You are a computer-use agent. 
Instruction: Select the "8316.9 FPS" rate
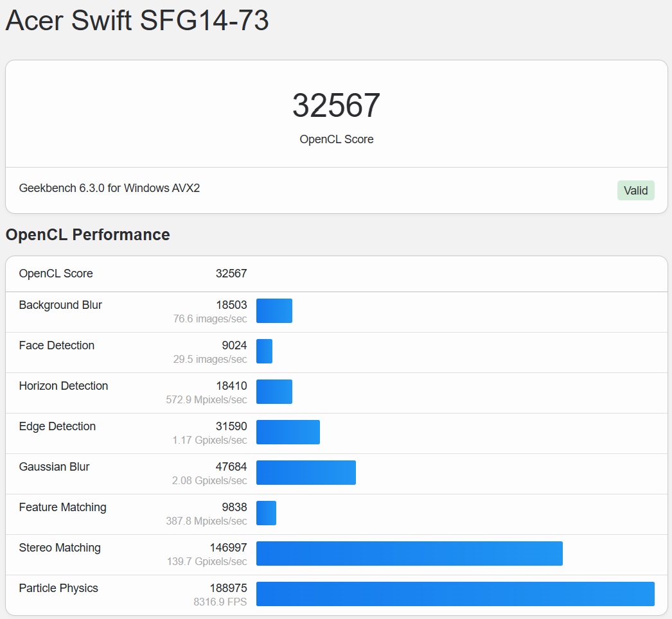tap(220, 602)
